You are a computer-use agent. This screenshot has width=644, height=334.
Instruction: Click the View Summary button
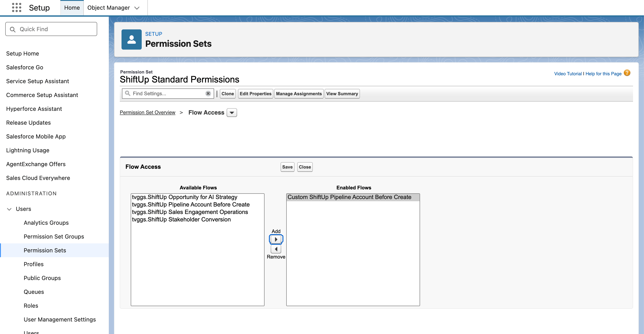(x=342, y=93)
